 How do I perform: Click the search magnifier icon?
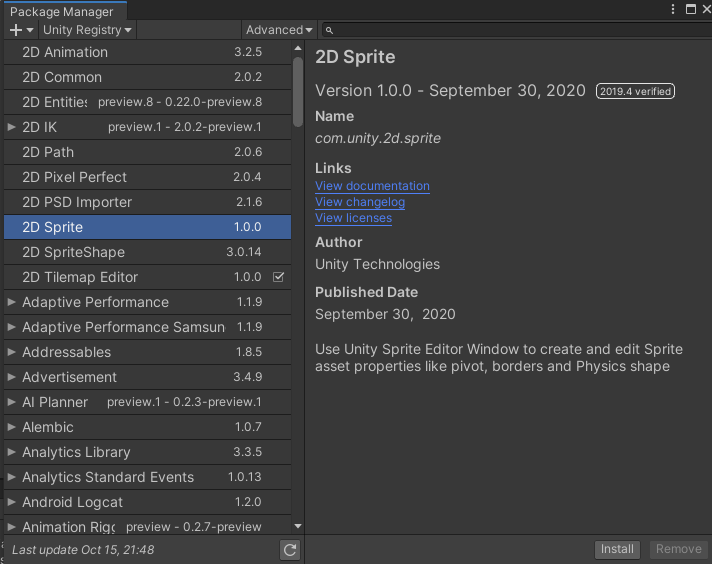pyautogui.click(x=329, y=30)
